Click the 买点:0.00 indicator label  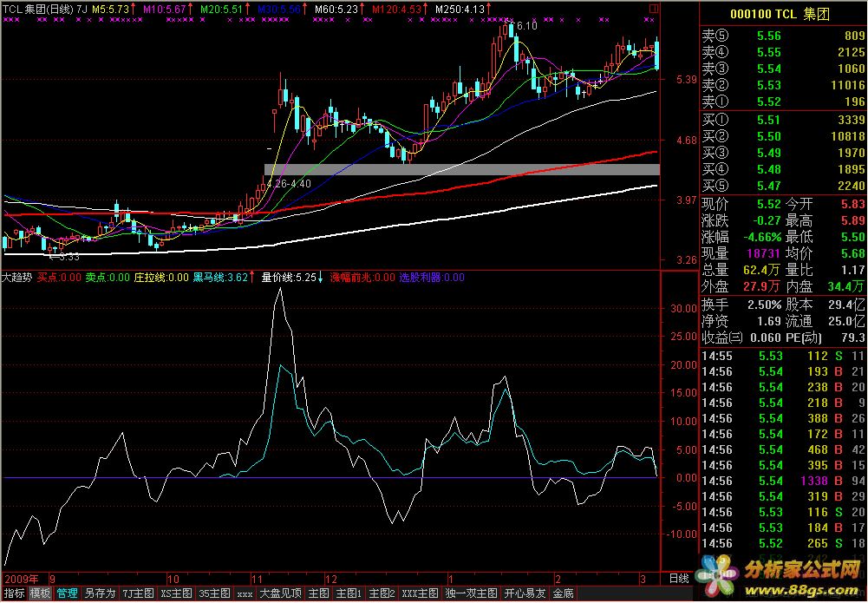tap(59, 278)
